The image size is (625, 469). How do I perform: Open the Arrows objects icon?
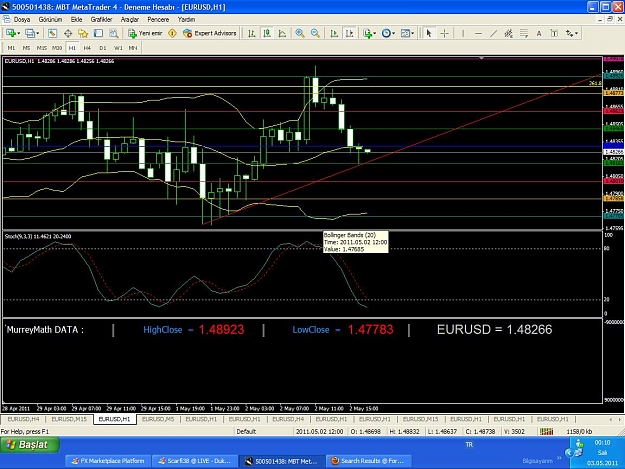(x=569, y=33)
